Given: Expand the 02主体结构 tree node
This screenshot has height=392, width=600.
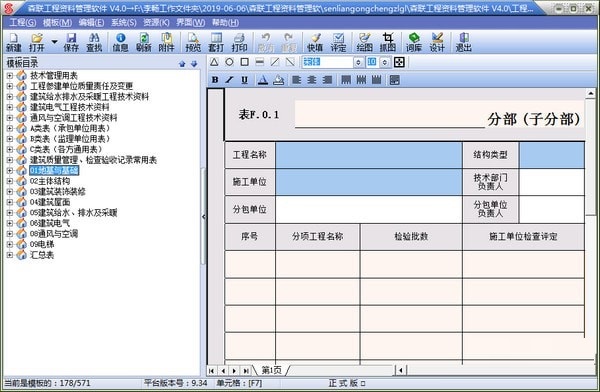Looking at the screenshot, I should click(10, 181).
